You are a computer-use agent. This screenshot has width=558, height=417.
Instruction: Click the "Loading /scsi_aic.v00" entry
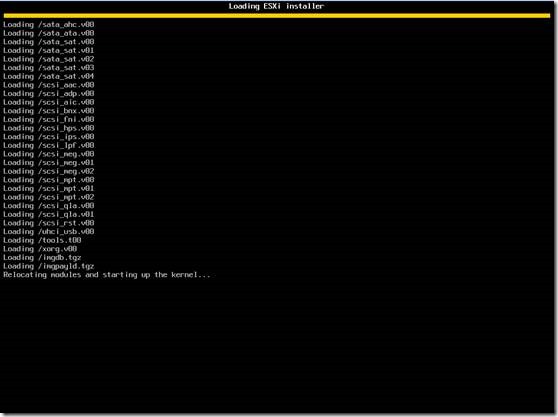pyautogui.click(x=49, y=102)
